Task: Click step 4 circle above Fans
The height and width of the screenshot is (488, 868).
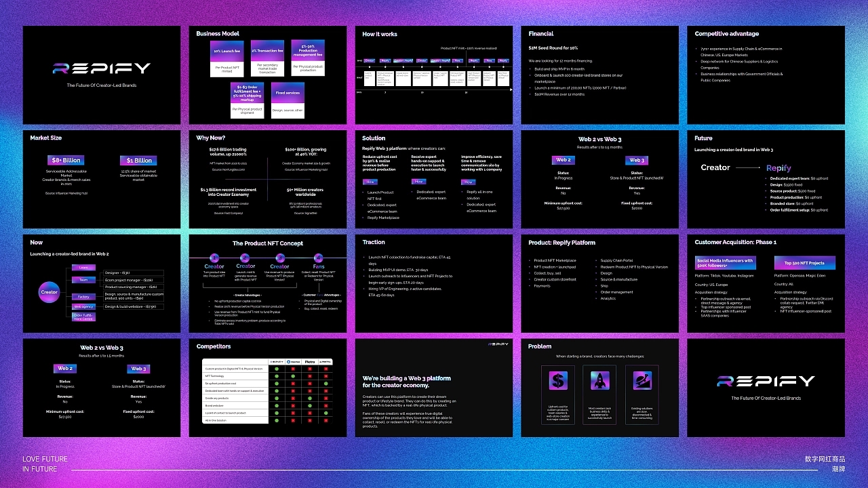Action: 319,258
